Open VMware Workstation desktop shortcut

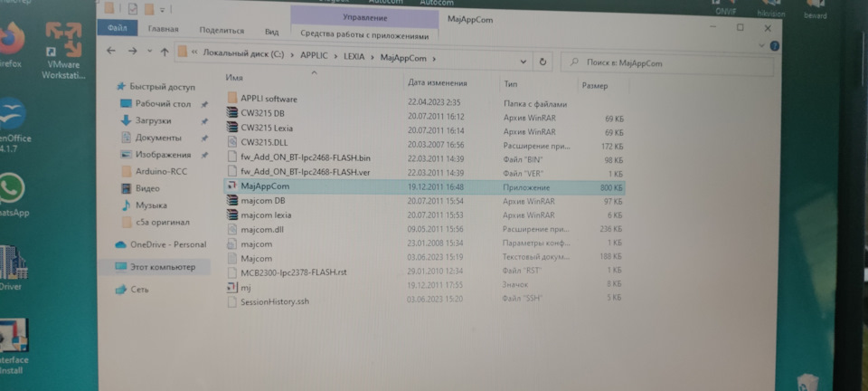coord(63,50)
